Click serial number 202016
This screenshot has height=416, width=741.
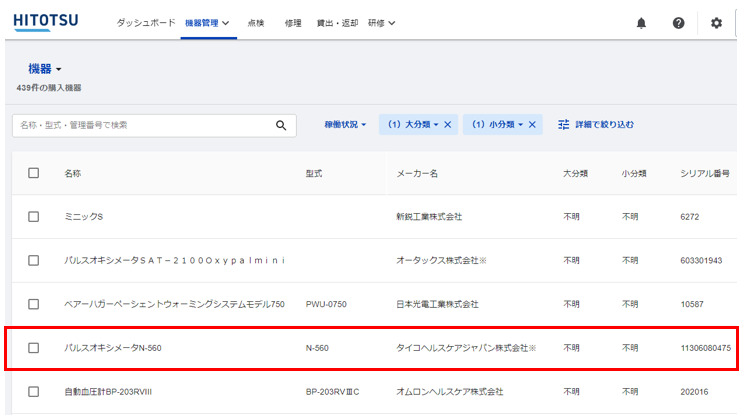694,391
